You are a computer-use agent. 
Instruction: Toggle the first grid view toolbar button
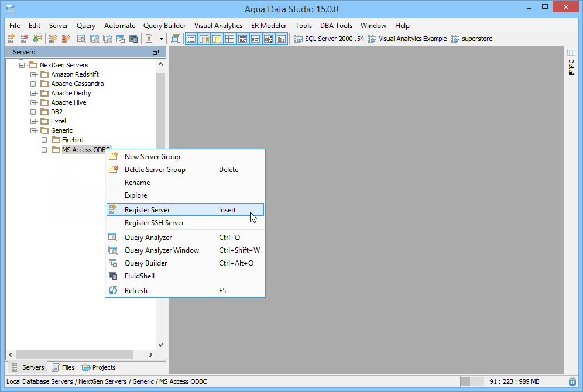191,38
